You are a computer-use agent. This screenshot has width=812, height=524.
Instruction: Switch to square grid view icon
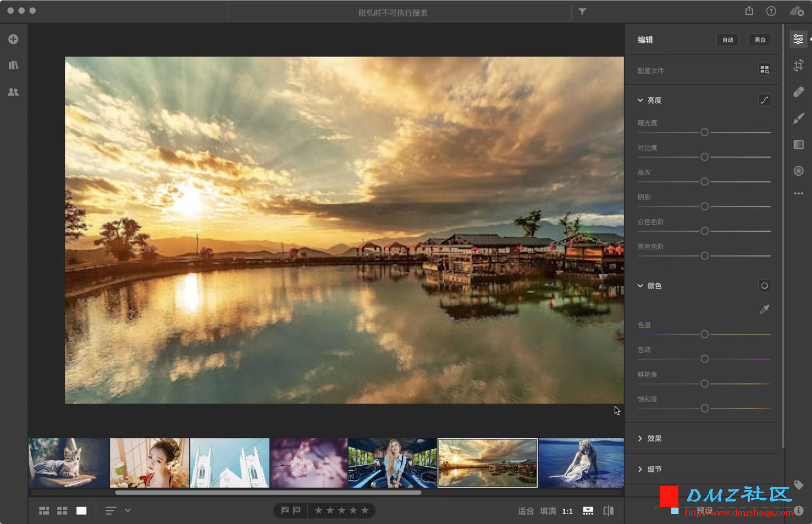click(62, 511)
